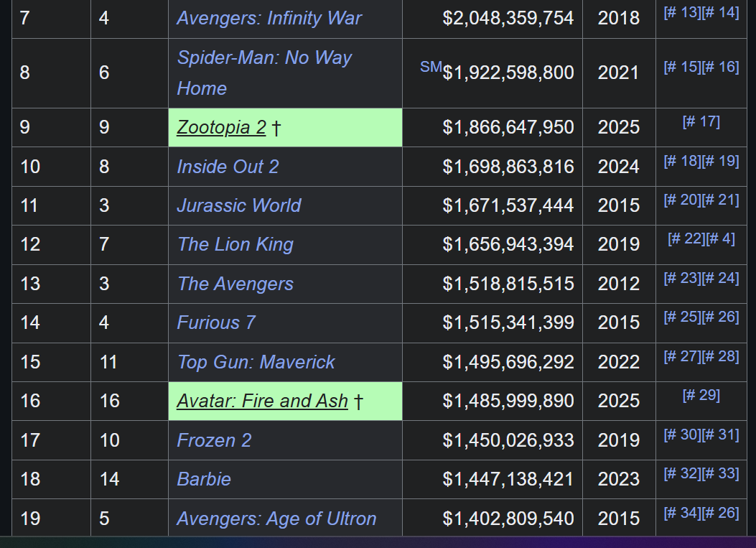Open the Frozen 2 film link
This screenshot has width=756, height=548.
[214, 440]
